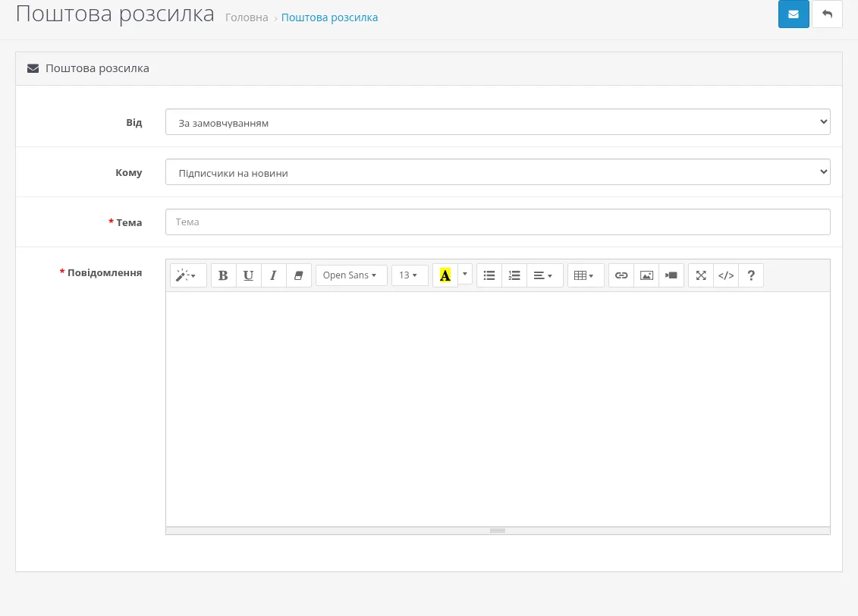858x616 pixels.
Task: Click the 'Тема' subject input field
Action: point(498,222)
